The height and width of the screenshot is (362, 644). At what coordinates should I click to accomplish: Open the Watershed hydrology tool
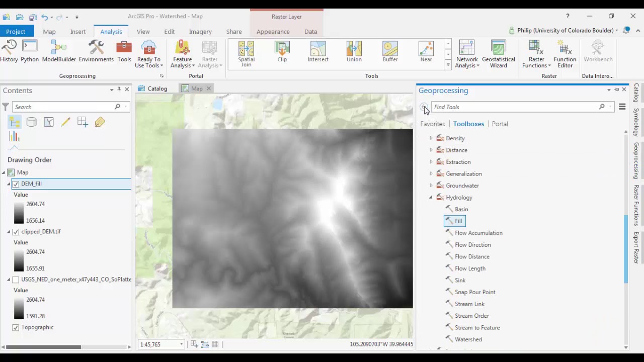(x=468, y=339)
